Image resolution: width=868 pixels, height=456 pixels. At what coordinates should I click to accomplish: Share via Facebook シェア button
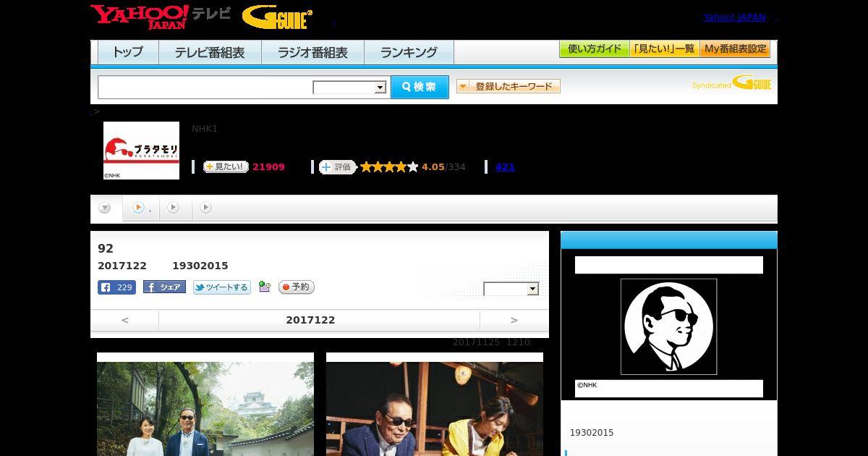[164, 287]
